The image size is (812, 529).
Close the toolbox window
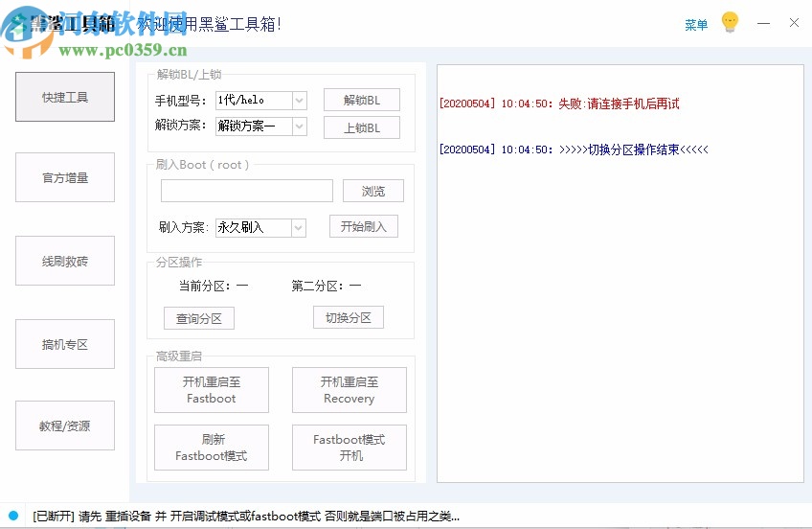coord(794,23)
